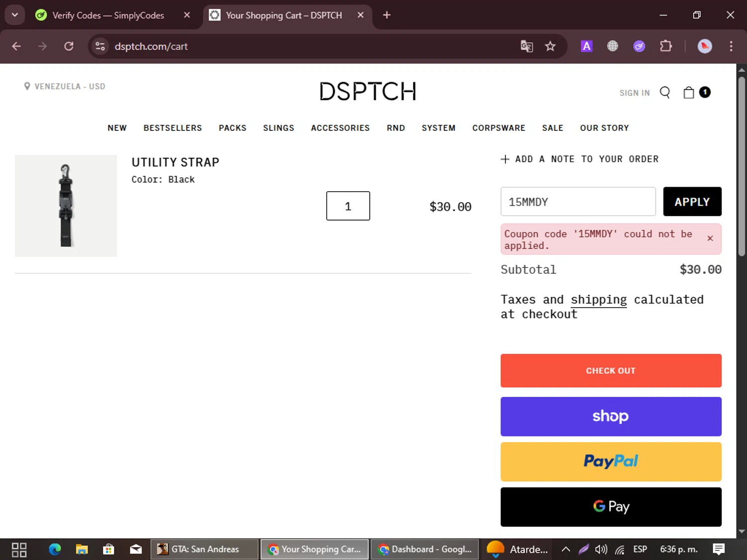Open the volume speaker control
The image size is (747, 560).
(601, 549)
